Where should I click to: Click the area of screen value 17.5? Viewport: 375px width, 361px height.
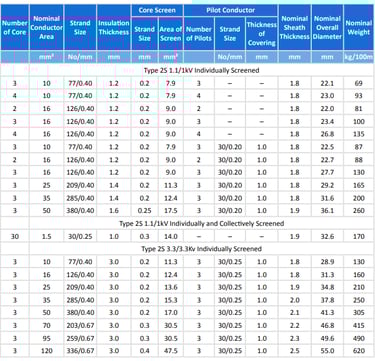(171, 211)
